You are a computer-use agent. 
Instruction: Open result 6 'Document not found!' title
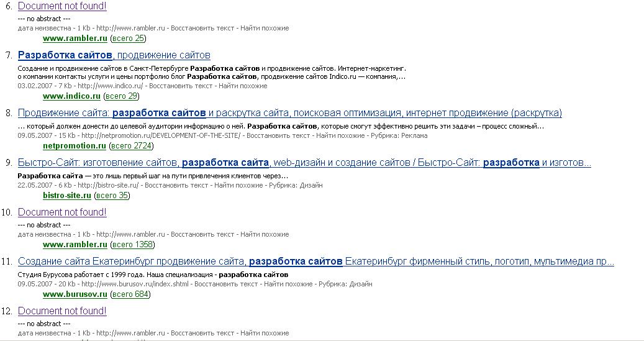click(x=63, y=6)
